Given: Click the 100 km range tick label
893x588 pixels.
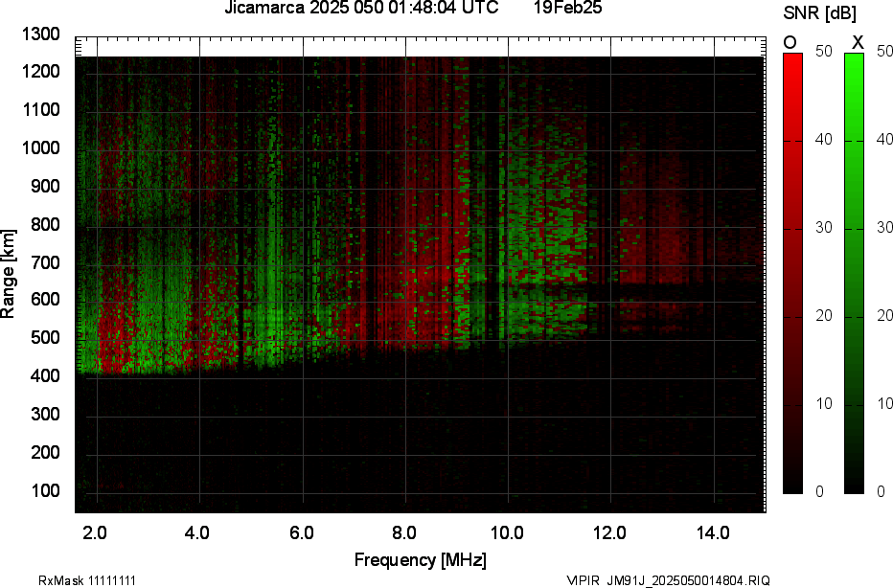Looking at the screenshot, I should pos(44,490).
